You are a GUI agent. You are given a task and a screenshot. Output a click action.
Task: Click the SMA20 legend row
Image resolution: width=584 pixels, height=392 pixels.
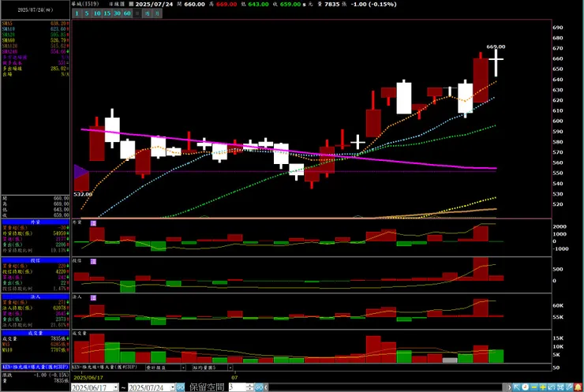36,35
